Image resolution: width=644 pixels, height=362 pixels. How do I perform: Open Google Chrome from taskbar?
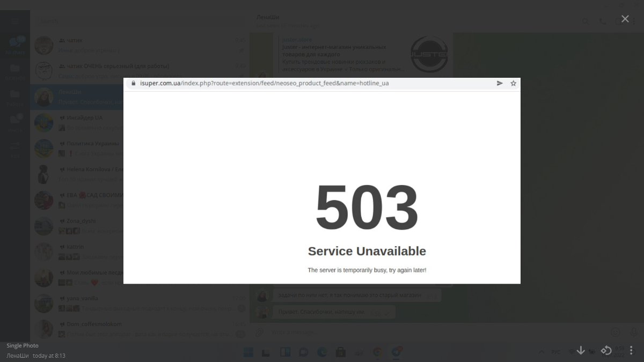[x=377, y=352]
